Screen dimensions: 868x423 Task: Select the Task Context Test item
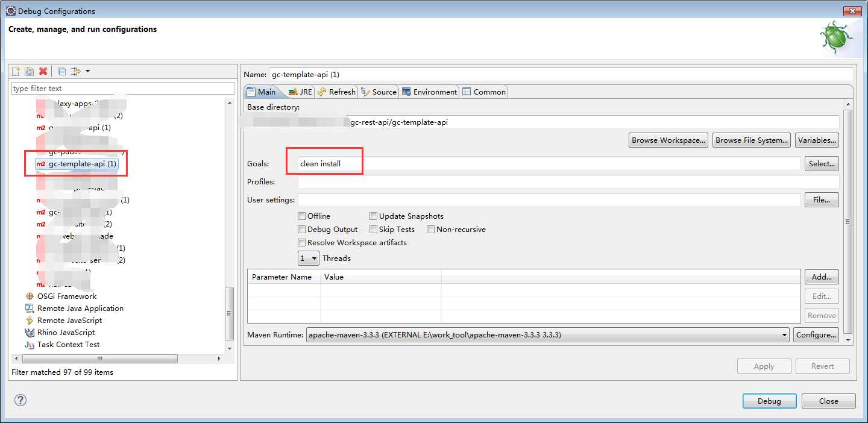tap(68, 344)
